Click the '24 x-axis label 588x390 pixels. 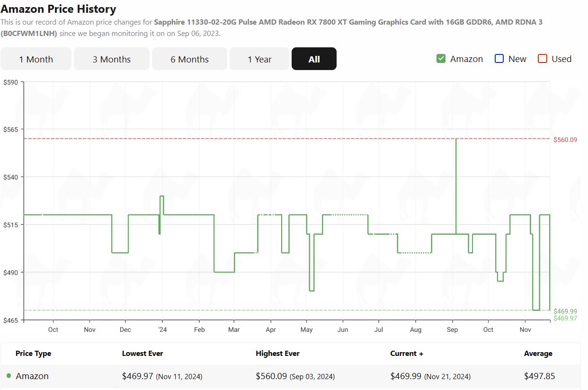pyautogui.click(x=161, y=329)
